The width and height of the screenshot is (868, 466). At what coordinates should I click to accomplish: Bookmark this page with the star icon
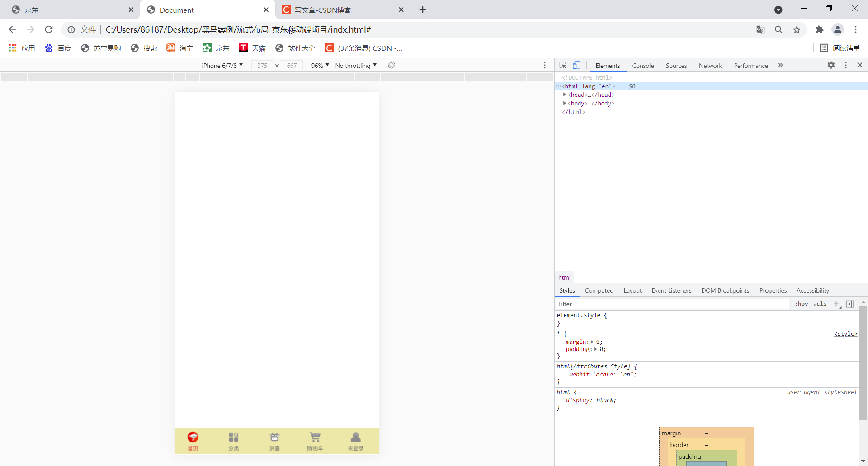point(797,29)
